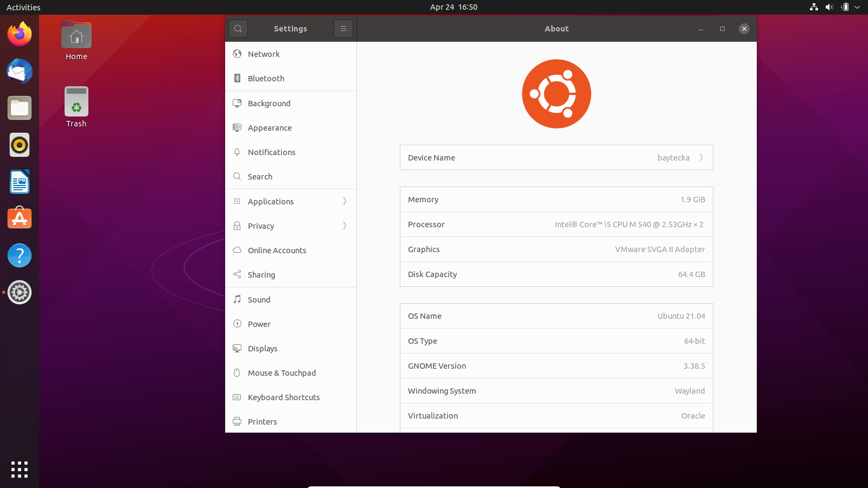The image size is (868, 488).
Task: Click the Printers icon in sidebar
Action: tap(237, 421)
